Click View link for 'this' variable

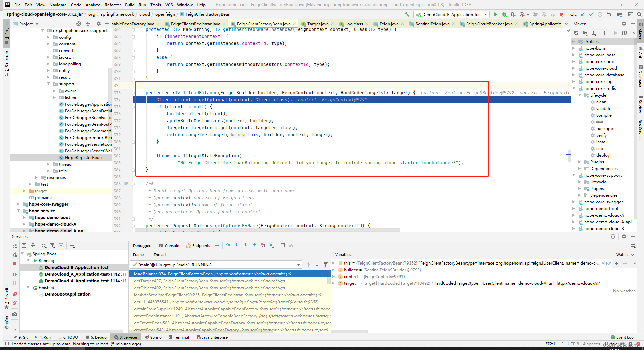(606, 263)
